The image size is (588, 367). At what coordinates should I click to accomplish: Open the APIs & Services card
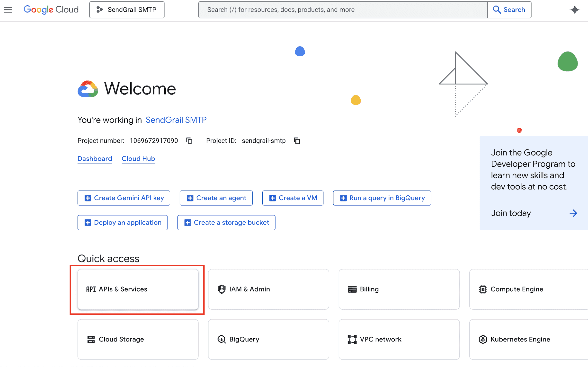[x=138, y=289]
